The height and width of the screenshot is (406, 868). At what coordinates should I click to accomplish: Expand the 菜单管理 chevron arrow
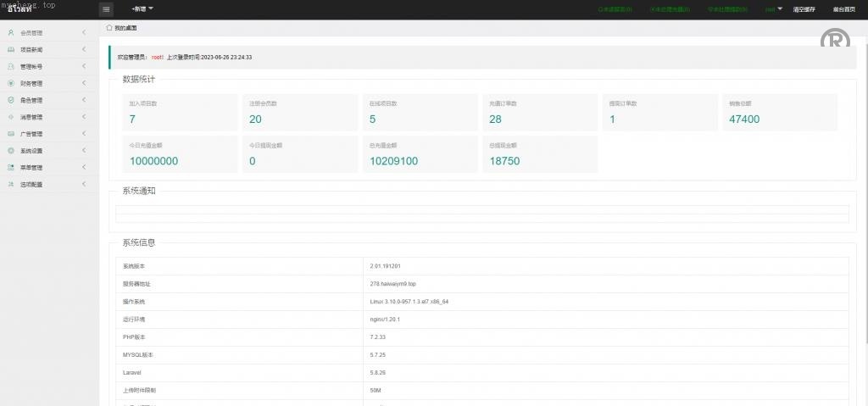pyautogui.click(x=84, y=167)
